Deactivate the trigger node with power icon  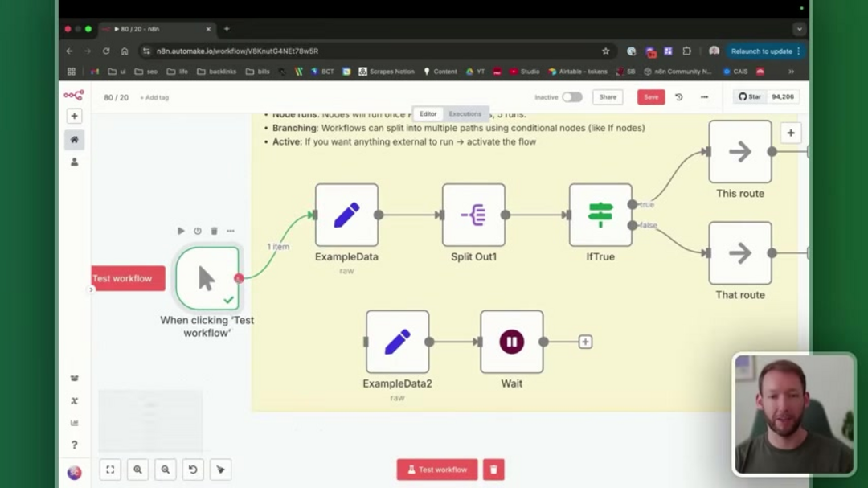(197, 231)
